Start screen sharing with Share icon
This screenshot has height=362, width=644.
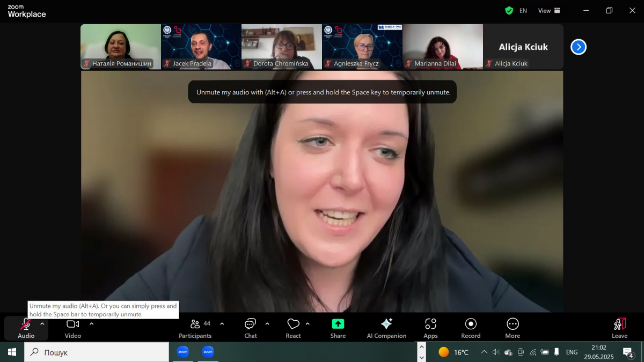pos(338,324)
